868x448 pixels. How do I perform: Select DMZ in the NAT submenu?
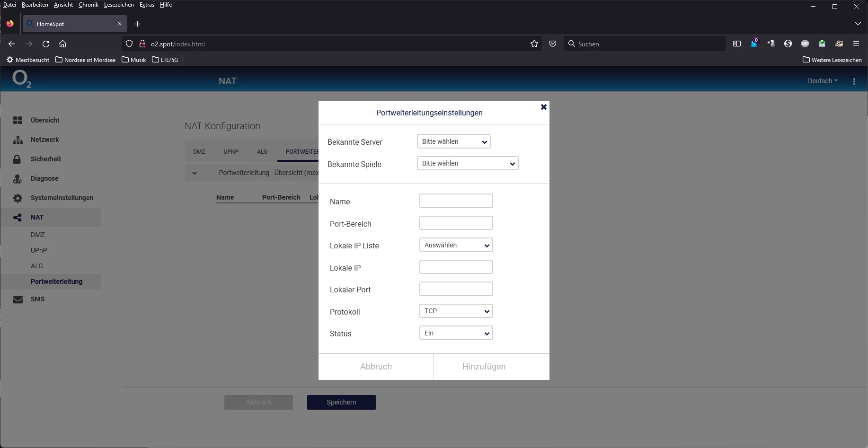[38, 235]
